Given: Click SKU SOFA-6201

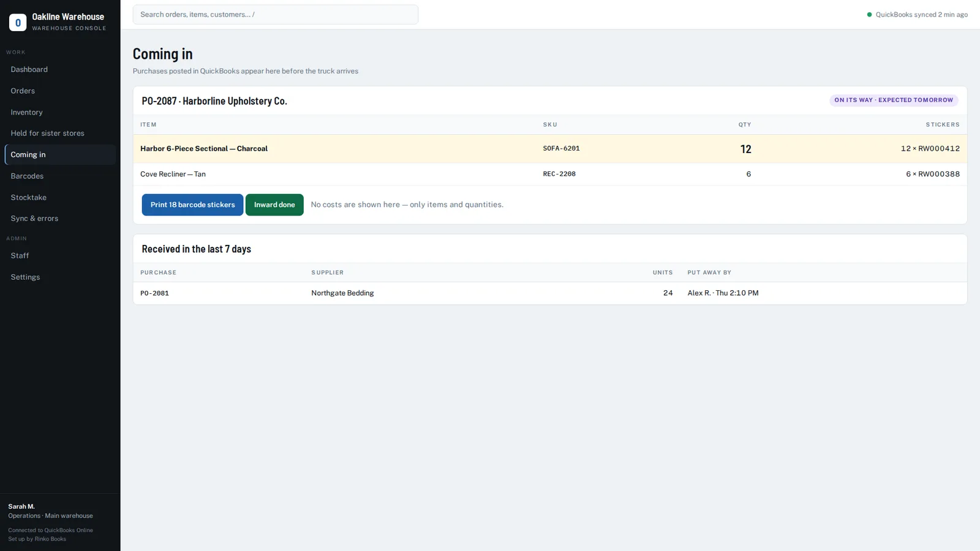Looking at the screenshot, I should tap(561, 149).
